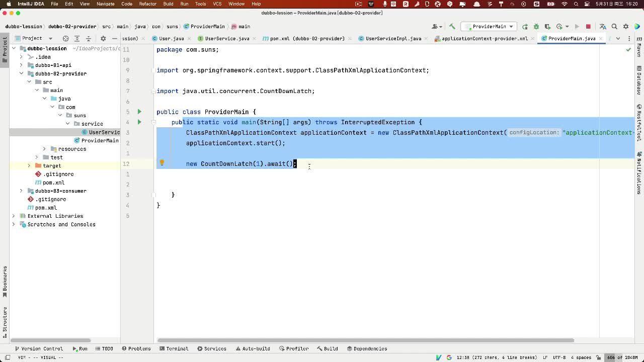Viewport: 644px width, 362px height.
Task: Collapse all in Project panel
Action: pos(89,38)
